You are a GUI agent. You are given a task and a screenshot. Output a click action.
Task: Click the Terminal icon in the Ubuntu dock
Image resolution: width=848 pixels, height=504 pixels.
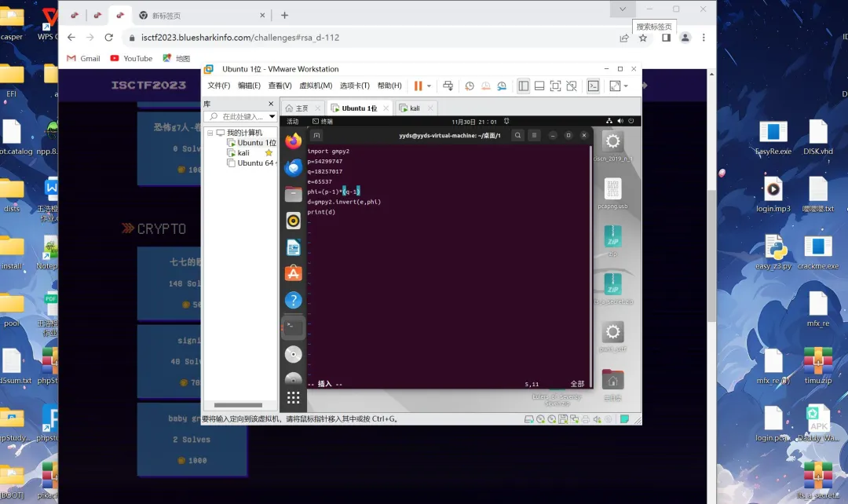point(293,327)
